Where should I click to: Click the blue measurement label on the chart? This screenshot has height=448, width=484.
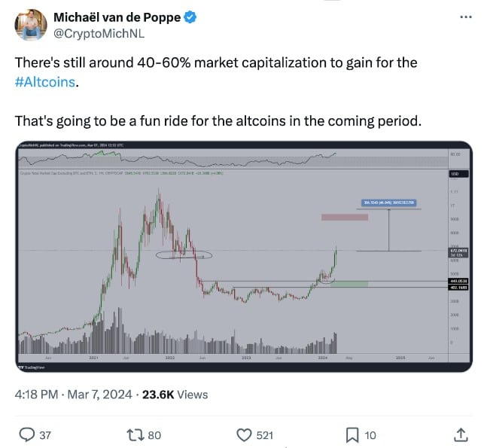coord(388,203)
